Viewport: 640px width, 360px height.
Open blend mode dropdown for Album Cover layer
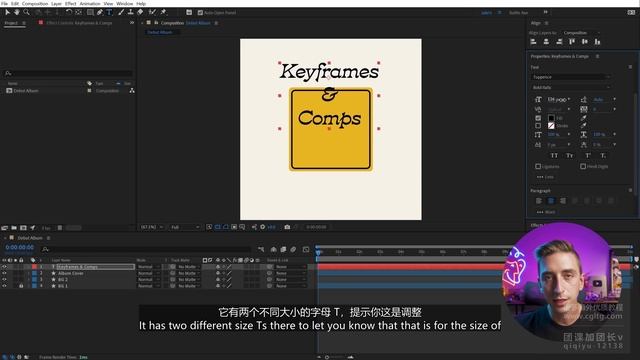tap(148, 273)
